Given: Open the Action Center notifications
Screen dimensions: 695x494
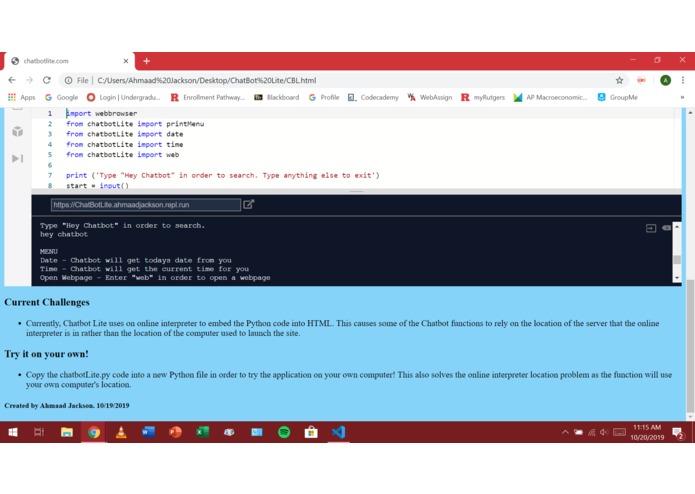Looking at the screenshot, I should coord(678,433).
